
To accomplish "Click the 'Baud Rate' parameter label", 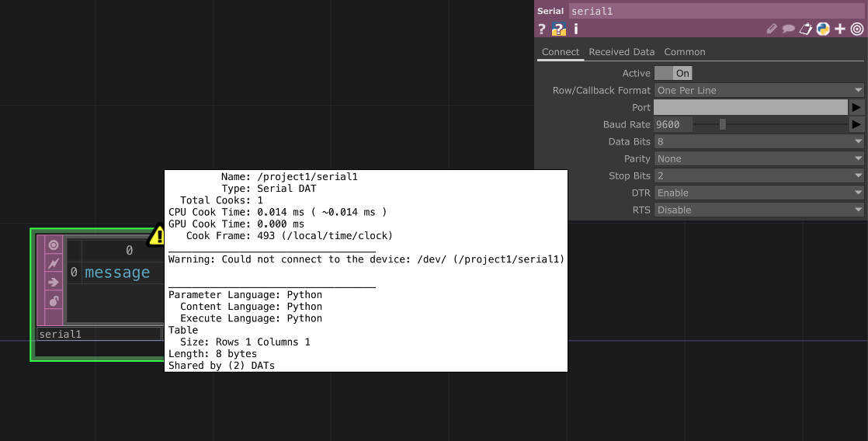I will (627, 124).
